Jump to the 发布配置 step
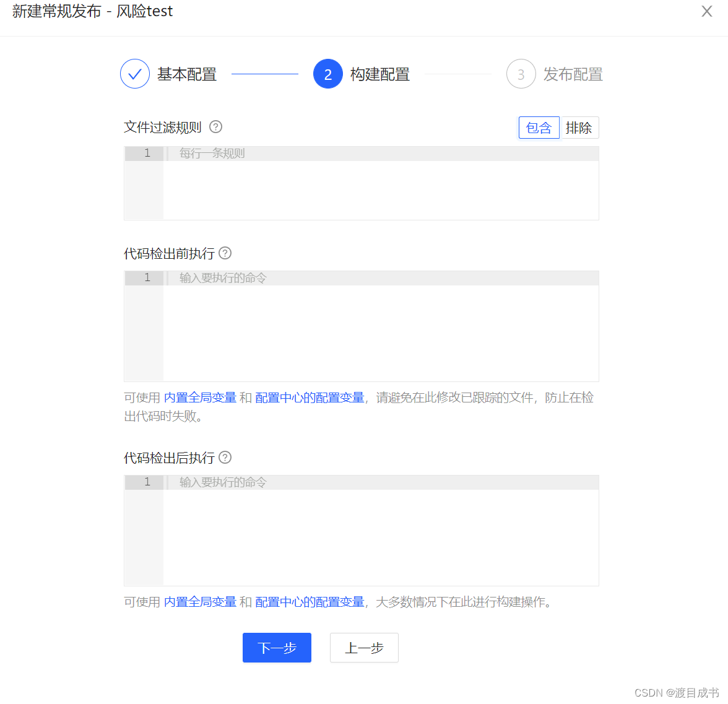Viewport: 728px width, 704px height. click(x=573, y=74)
